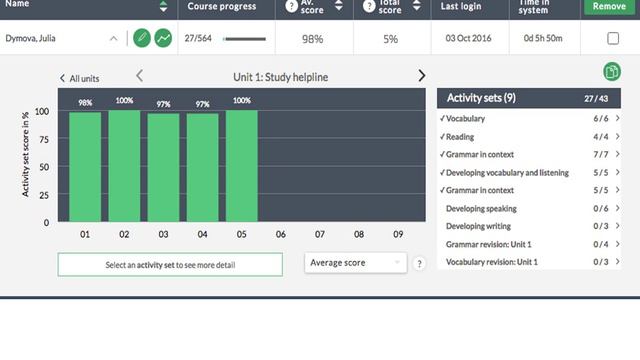Select bar 01 with 98% score
The width and height of the screenshot is (640, 360).
point(85,167)
